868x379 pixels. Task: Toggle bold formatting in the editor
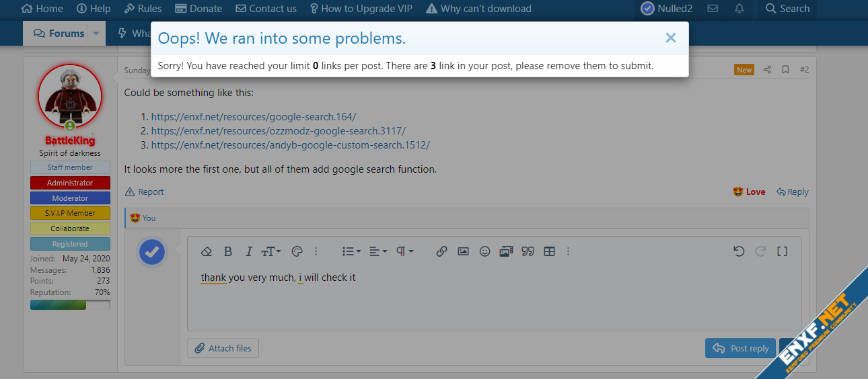coord(228,251)
